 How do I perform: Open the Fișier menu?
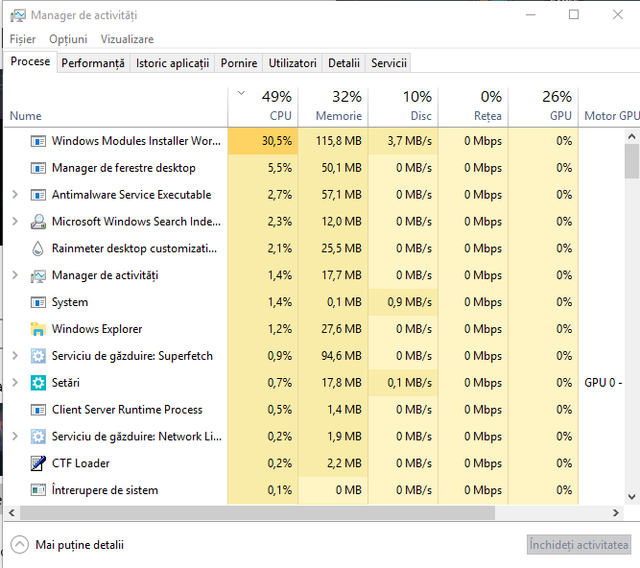click(x=22, y=39)
